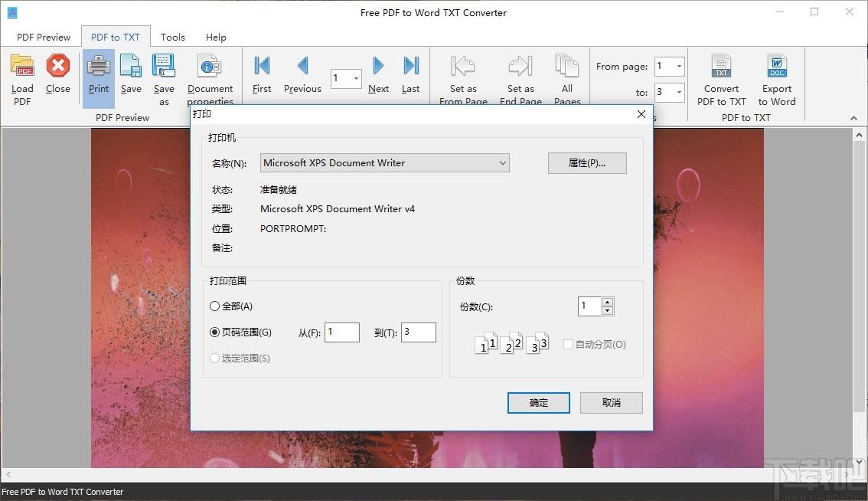The width and height of the screenshot is (868, 501).
Task: Click the 到(T) page input field
Action: tap(419, 332)
